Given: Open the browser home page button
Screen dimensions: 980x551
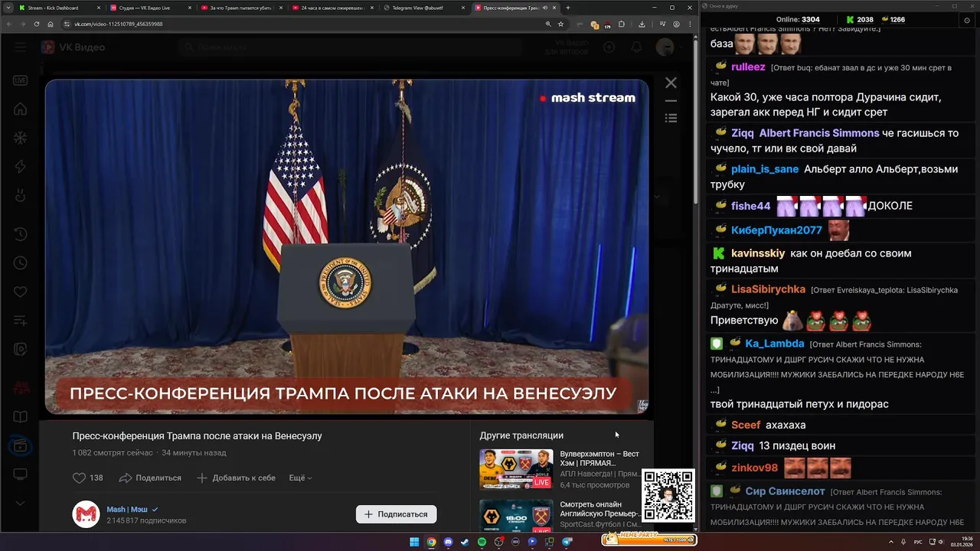Looking at the screenshot, I should (x=51, y=24).
